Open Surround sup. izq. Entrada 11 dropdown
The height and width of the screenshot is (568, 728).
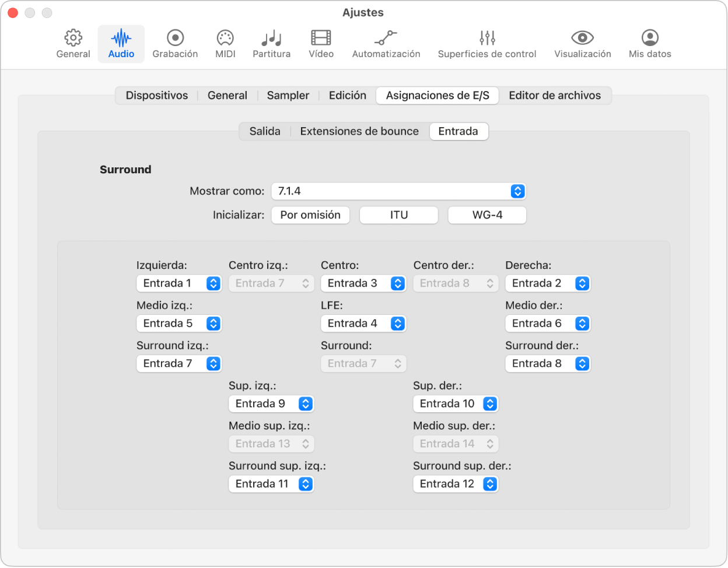pyautogui.click(x=271, y=484)
